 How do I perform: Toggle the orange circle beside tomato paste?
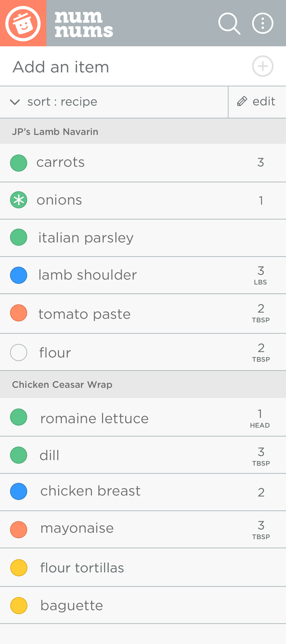18,313
